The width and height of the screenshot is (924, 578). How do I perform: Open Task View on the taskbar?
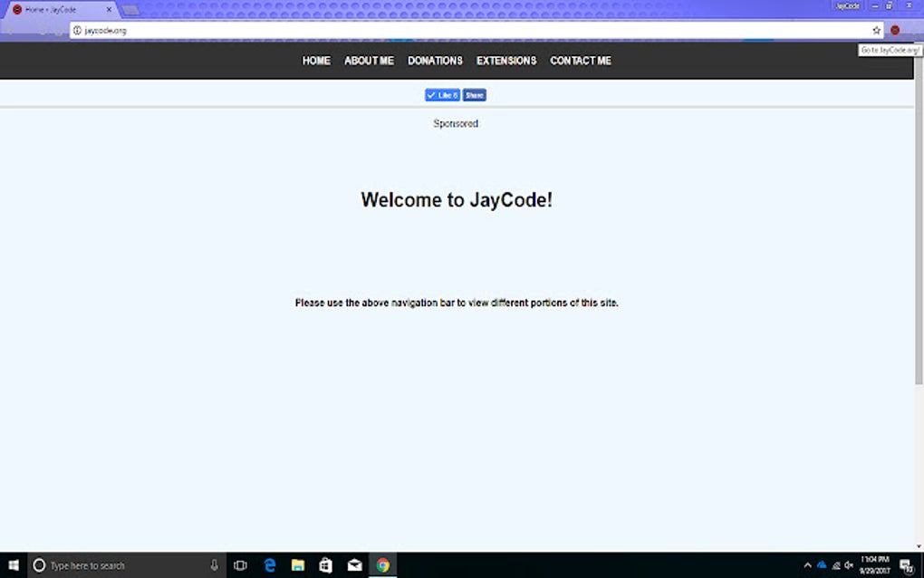pyautogui.click(x=239, y=564)
